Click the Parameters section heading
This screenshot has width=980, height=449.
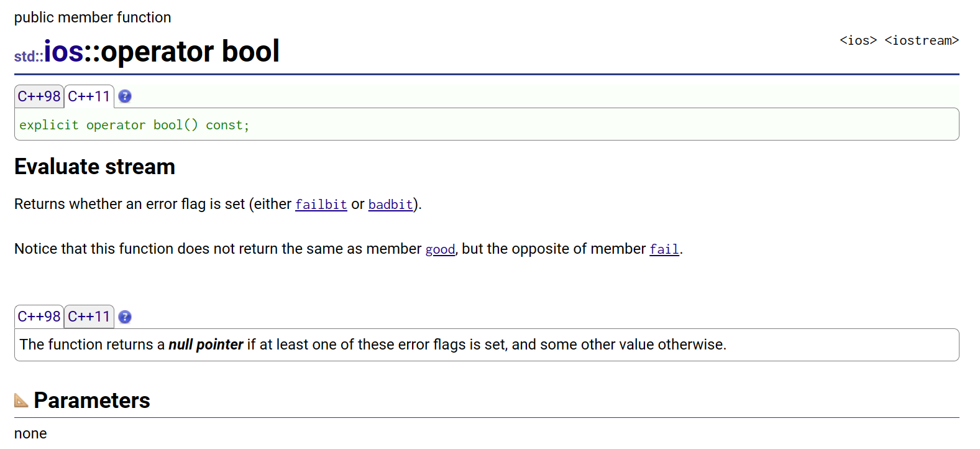point(92,400)
